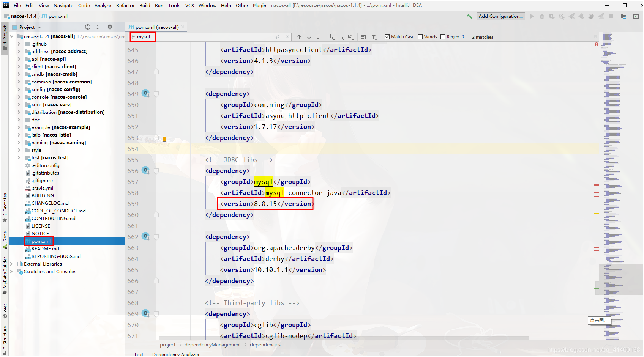Image resolution: width=644 pixels, height=357 pixels.
Task: Click the dependencyManagement breadcrumb
Action: click(213, 345)
